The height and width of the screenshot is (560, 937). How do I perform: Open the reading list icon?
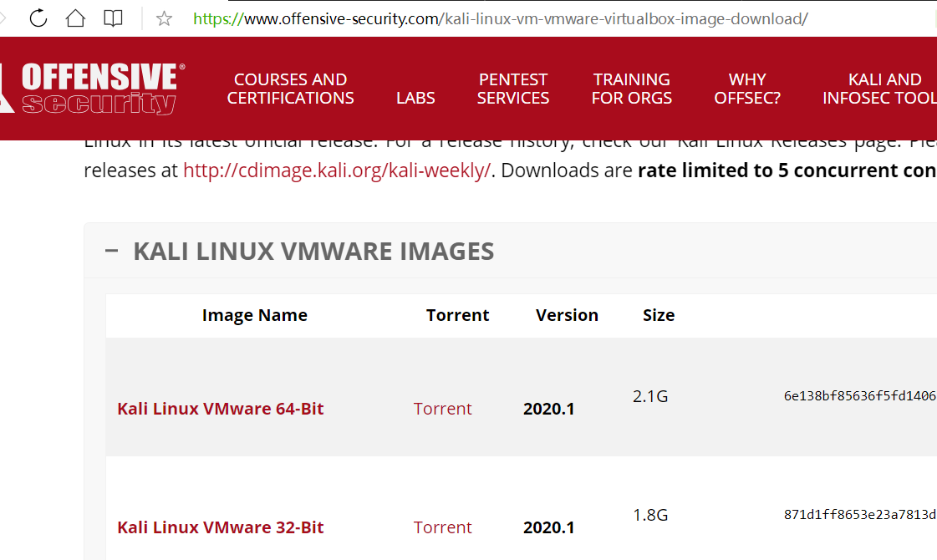113,18
